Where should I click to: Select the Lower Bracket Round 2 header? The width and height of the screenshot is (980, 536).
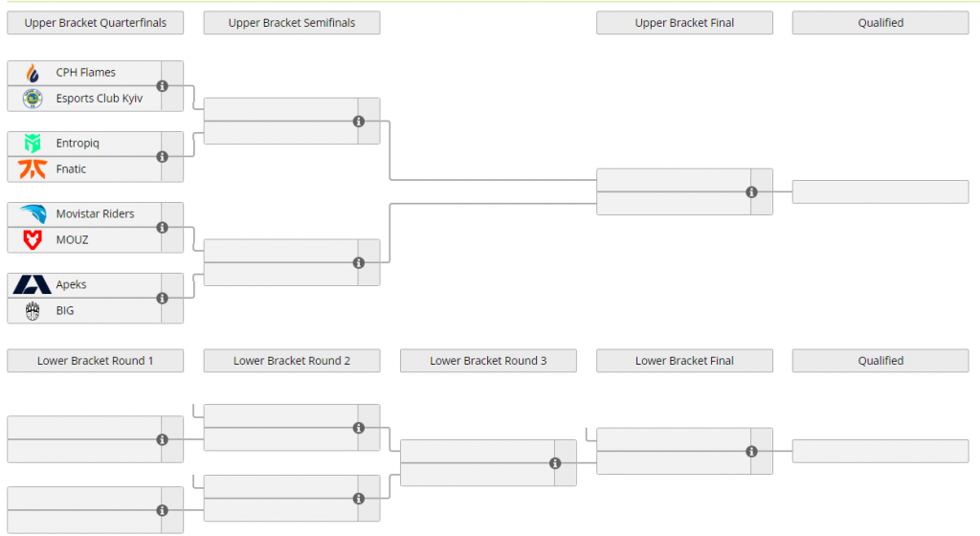coord(292,361)
